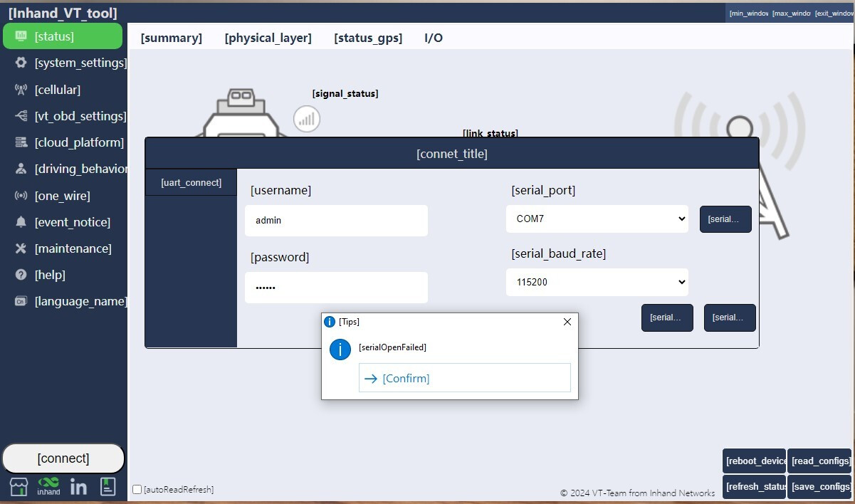Open the serial baud rate 115200 dropdown

click(597, 282)
